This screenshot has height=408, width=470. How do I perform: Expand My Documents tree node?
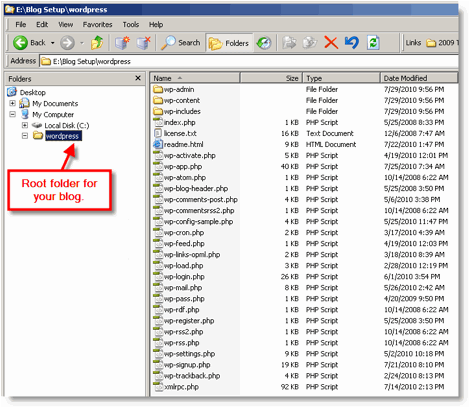point(12,103)
